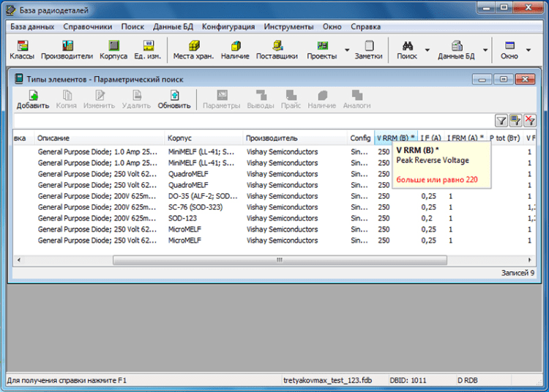
Task: Open the Справочники menu
Action: coord(88,26)
